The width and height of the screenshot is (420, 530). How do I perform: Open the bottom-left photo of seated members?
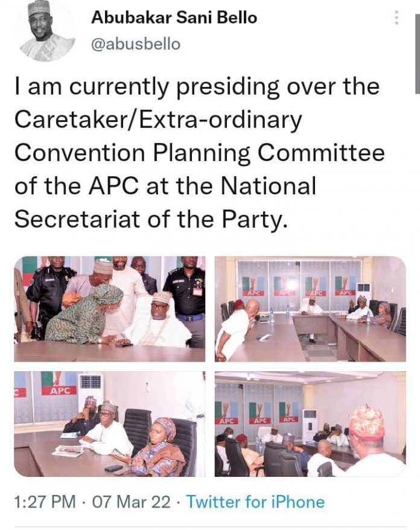pyautogui.click(x=109, y=424)
